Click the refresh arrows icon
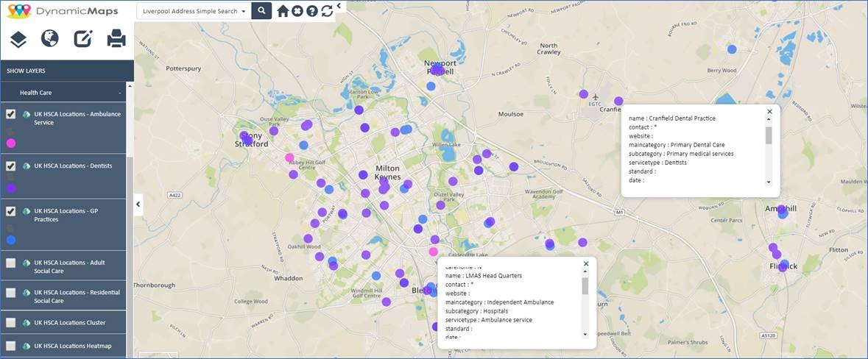The height and width of the screenshot is (359, 868). click(x=327, y=11)
